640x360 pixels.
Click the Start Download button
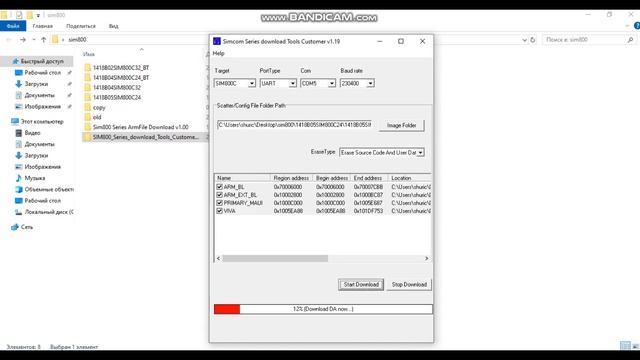(361, 284)
